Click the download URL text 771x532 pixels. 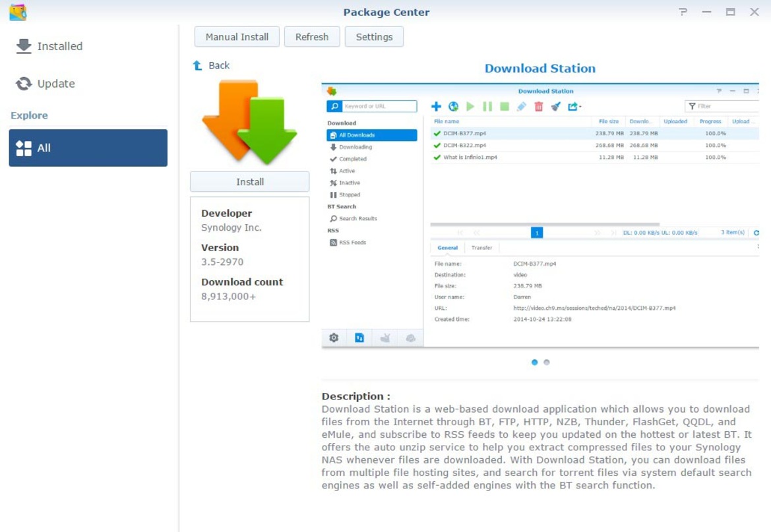pyautogui.click(x=594, y=309)
